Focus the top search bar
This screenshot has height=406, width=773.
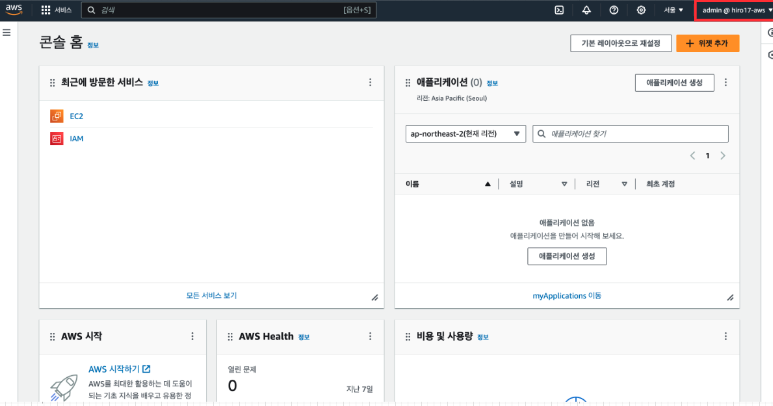coord(229,10)
